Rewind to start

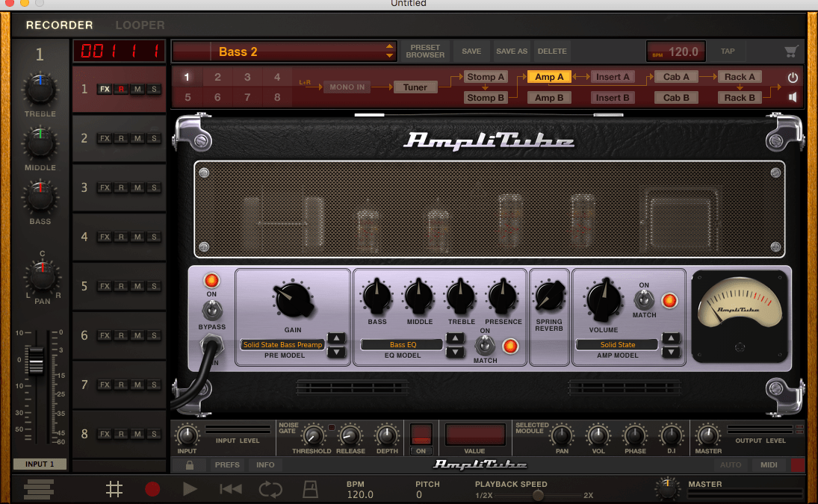click(x=231, y=489)
